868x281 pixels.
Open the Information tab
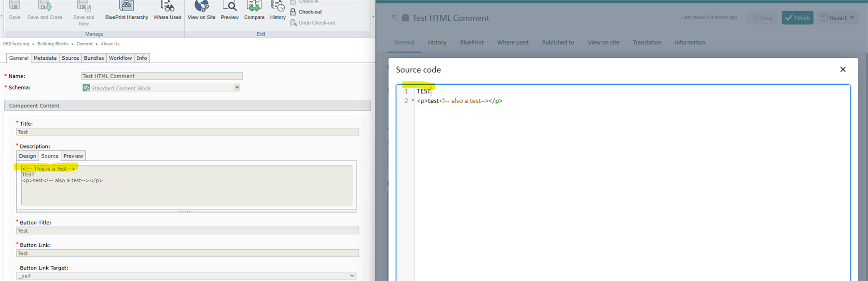[690, 42]
